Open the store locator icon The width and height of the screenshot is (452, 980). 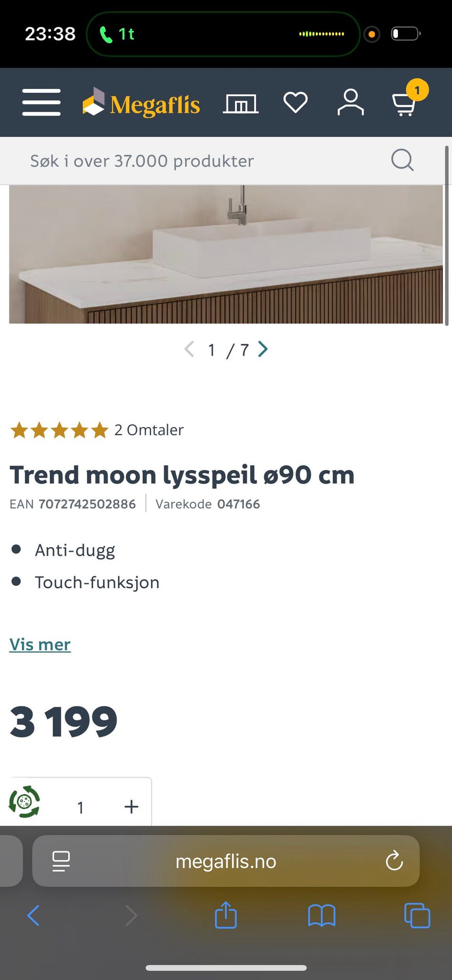[x=241, y=103]
